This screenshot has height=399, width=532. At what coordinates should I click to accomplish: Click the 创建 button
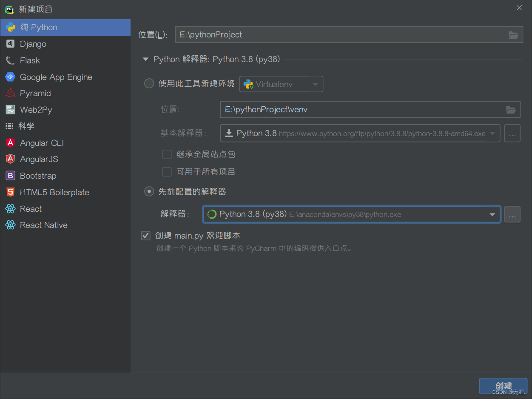click(503, 386)
